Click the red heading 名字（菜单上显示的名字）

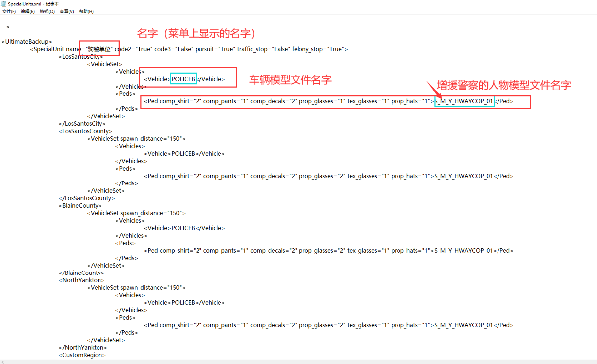pyautogui.click(x=197, y=34)
